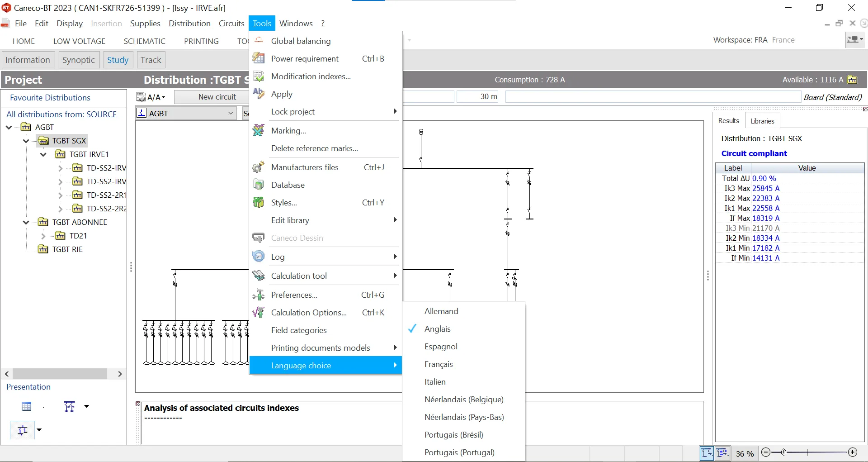Click the Power requirement icon
The height and width of the screenshot is (462, 868).
[x=259, y=58]
